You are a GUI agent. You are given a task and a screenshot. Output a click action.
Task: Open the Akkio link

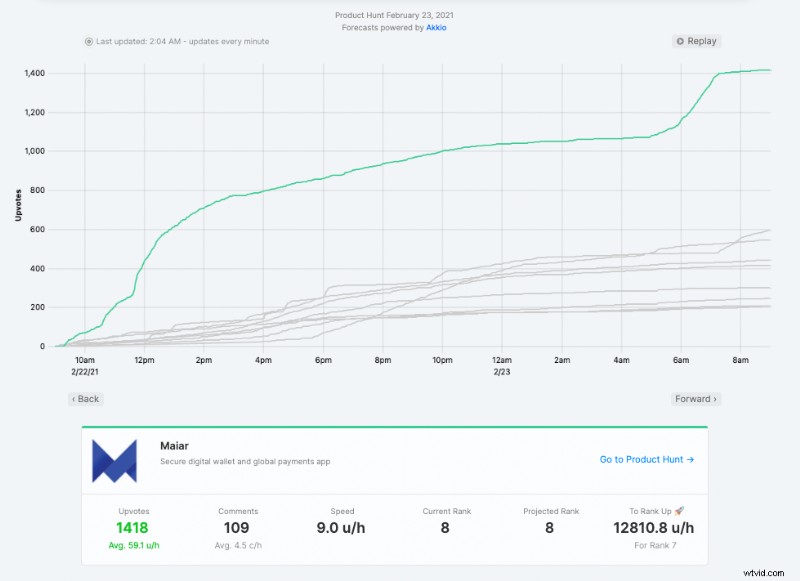(x=436, y=27)
